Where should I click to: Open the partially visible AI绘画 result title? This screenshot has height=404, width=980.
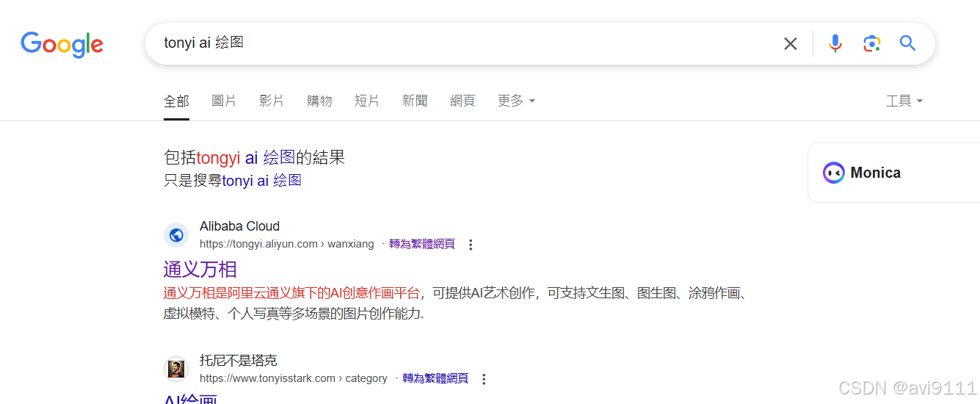190,399
